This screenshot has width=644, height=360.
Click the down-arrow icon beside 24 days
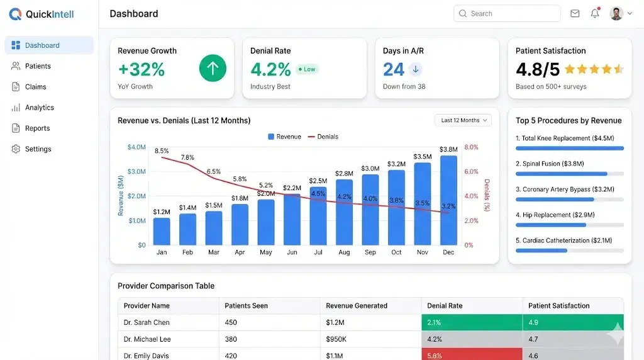click(x=416, y=69)
